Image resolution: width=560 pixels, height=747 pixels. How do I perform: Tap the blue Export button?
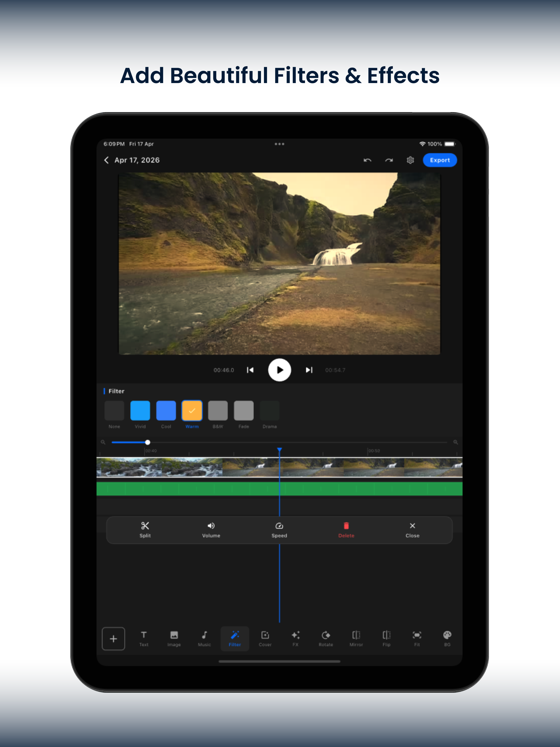[440, 160]
